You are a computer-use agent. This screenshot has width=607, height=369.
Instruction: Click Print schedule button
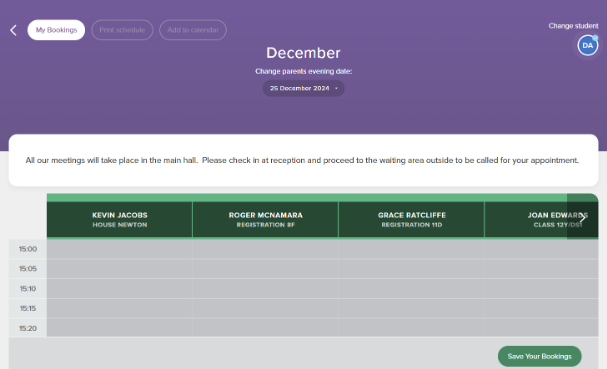pyautogui.click(x=122, y=30)
